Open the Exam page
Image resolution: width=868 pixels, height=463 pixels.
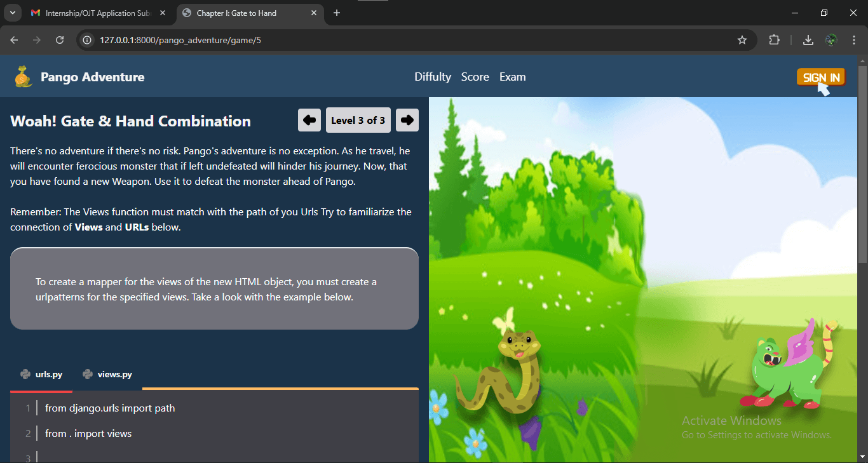(512, 77)
